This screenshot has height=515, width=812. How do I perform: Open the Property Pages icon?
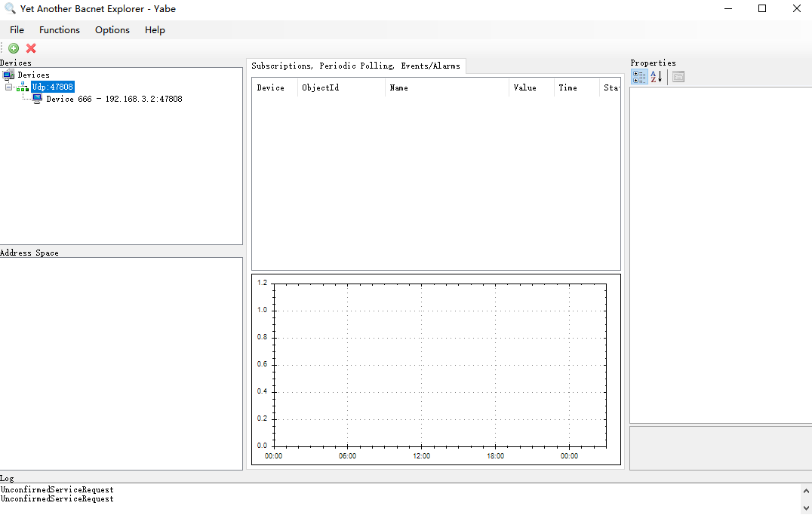[x=678, y=77]
